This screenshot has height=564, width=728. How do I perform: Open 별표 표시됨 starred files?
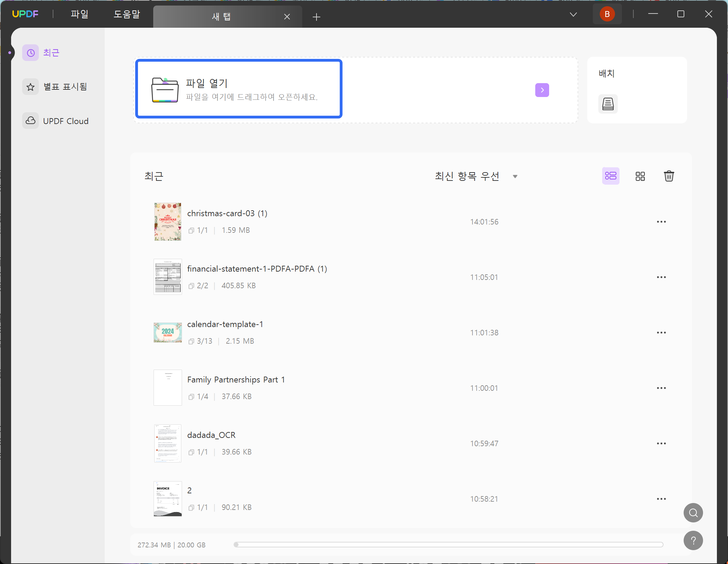click(x=65, y=87)
